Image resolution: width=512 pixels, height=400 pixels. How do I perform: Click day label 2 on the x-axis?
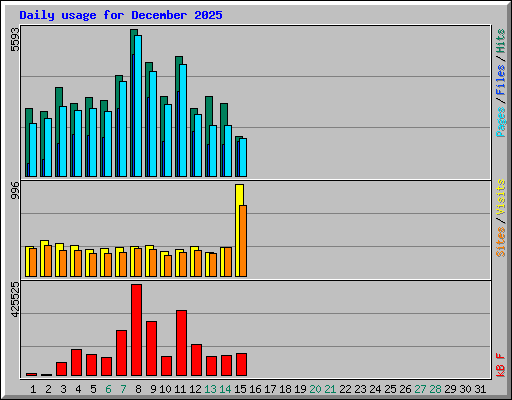(48, 389)
